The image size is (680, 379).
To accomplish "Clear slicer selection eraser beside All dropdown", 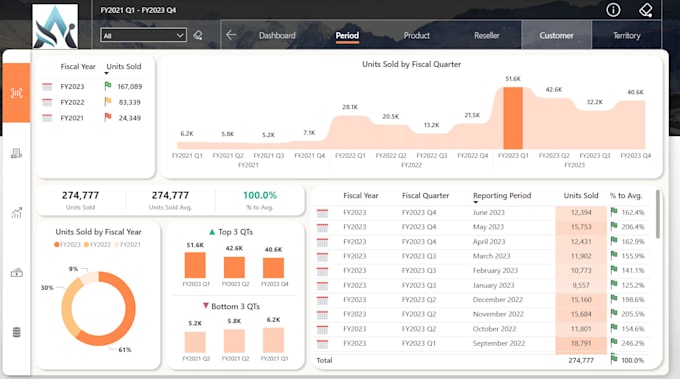I will (198, 35).
